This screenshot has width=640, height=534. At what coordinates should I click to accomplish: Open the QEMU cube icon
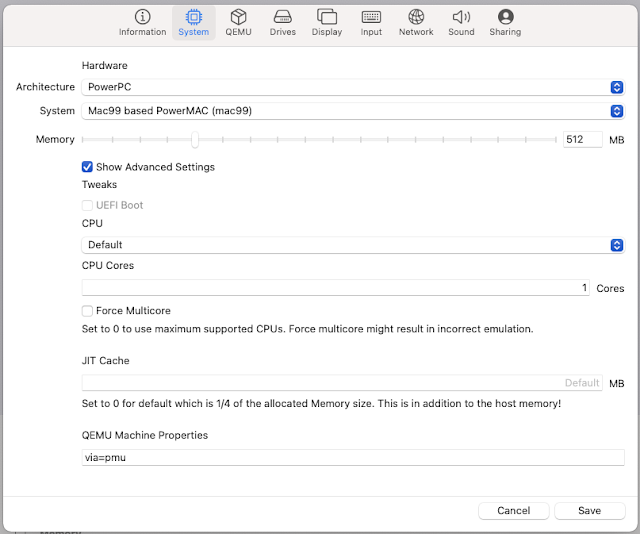point(238,17)
